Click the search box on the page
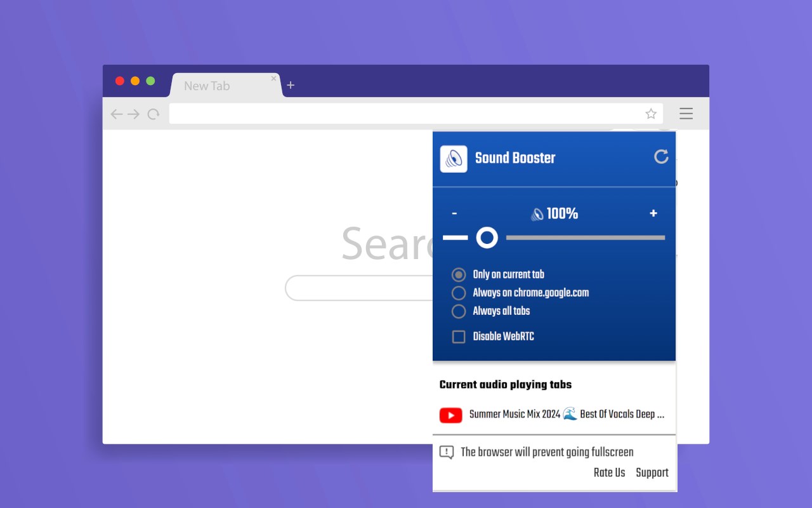Image resolution: width=812 pixels, height=508 pixels. click(x=359, y=288)
